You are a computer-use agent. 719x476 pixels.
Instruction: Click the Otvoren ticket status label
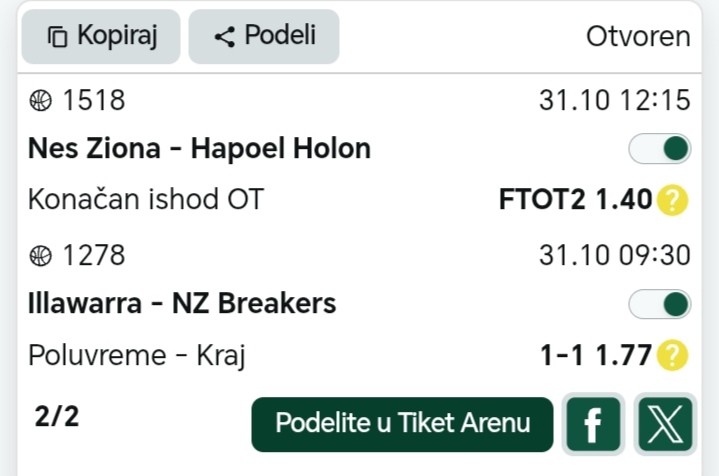(638, 37)
